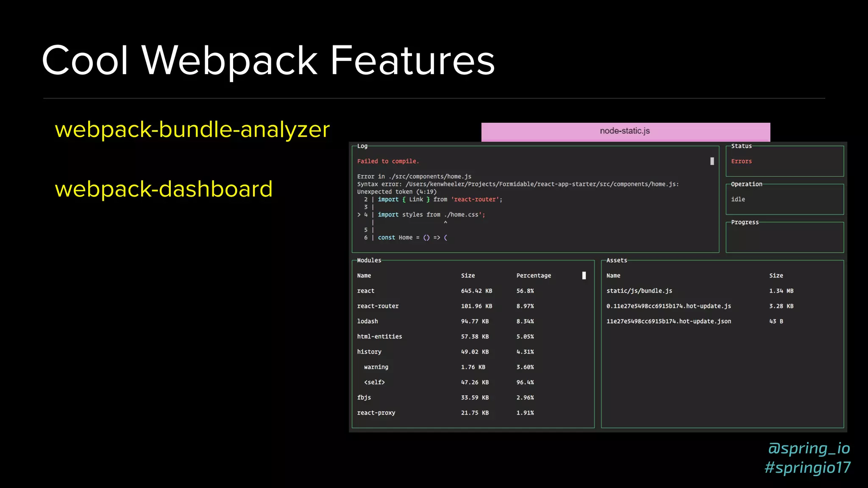Click the '1.34 MB' asset size

[x=781, y=291]
